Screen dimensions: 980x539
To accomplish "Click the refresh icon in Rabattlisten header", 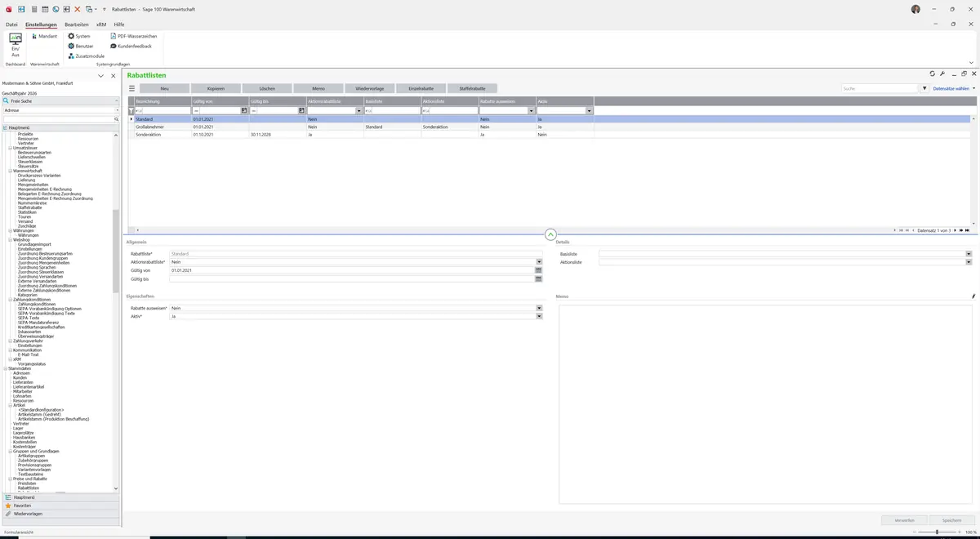I will 933,73.
